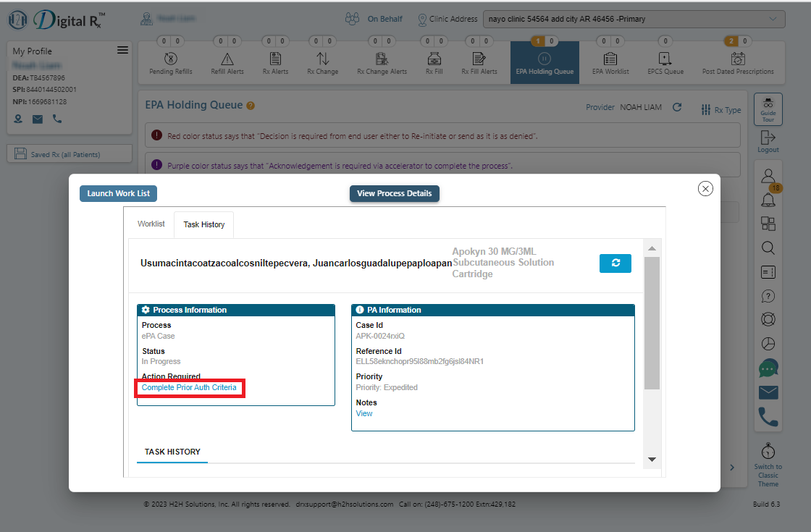Image resolution: width=811 pixels, height=532 pixels.
Task: Click the View Process Details button
Action: tap(394, 193)
